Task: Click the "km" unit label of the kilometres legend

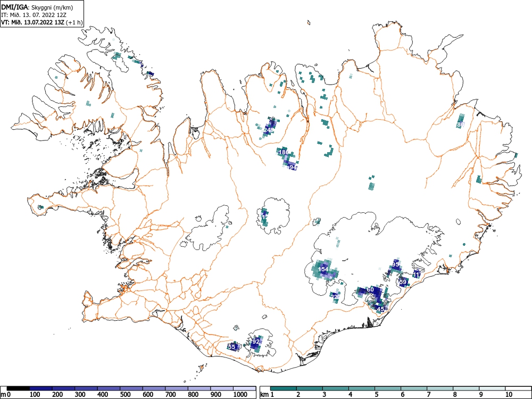Action: 264,395
